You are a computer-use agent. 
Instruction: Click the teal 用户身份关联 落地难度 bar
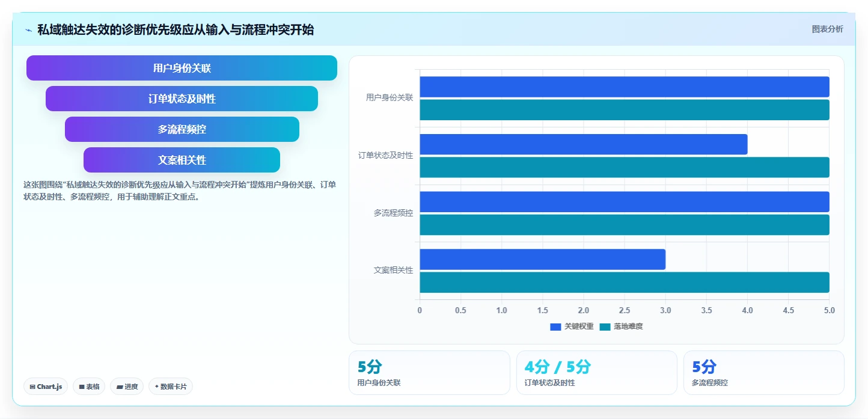625,110
